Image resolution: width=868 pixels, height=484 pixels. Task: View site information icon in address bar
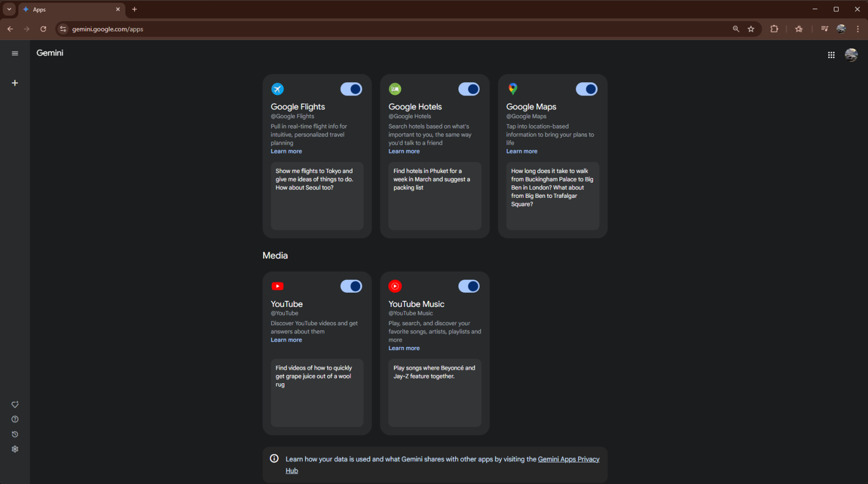tap(63, 29)
